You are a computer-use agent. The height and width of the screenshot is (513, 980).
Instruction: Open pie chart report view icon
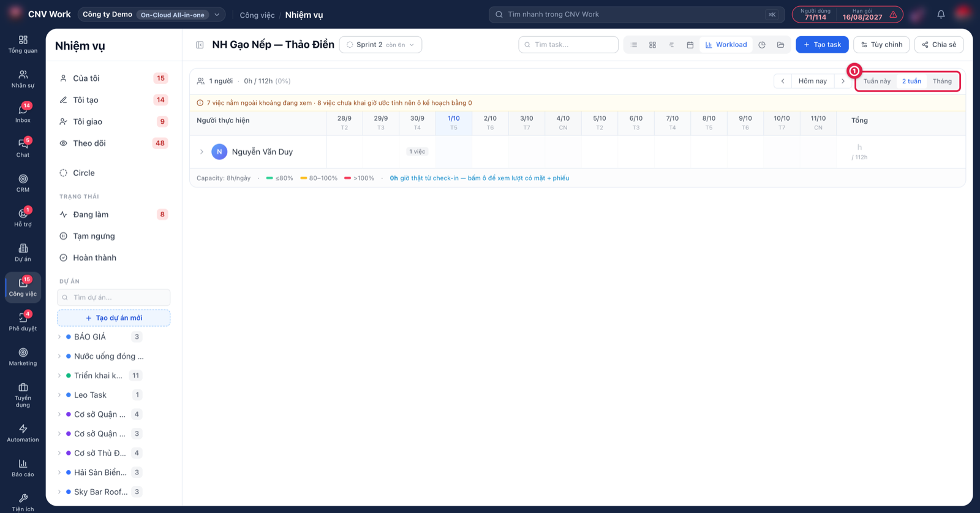point(762,45)
